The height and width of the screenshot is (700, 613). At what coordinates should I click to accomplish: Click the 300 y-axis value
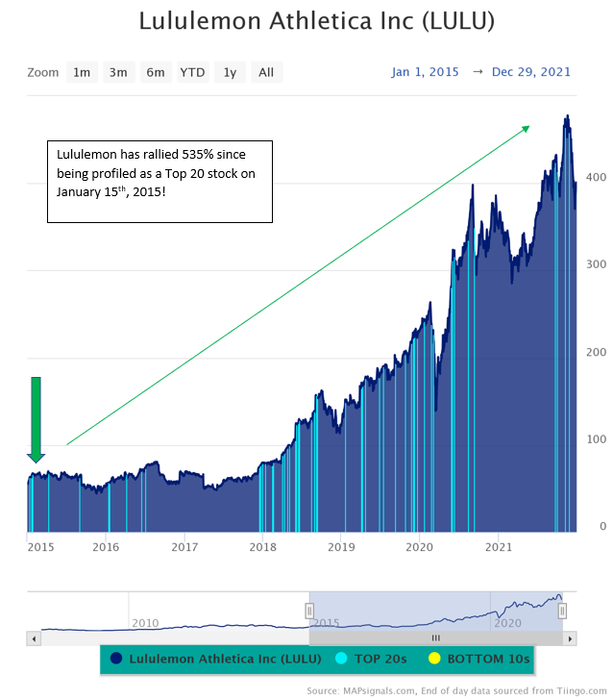[596, 264]
